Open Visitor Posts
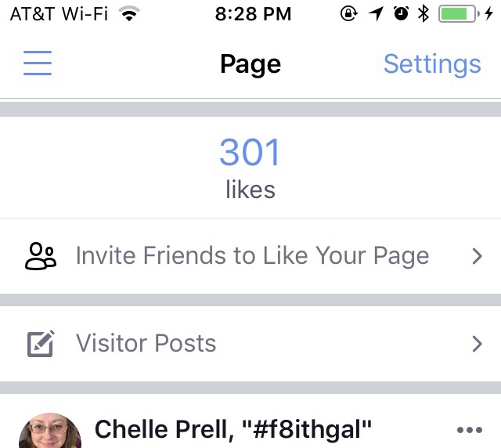The image size is (501, 448). coord(146,344)
